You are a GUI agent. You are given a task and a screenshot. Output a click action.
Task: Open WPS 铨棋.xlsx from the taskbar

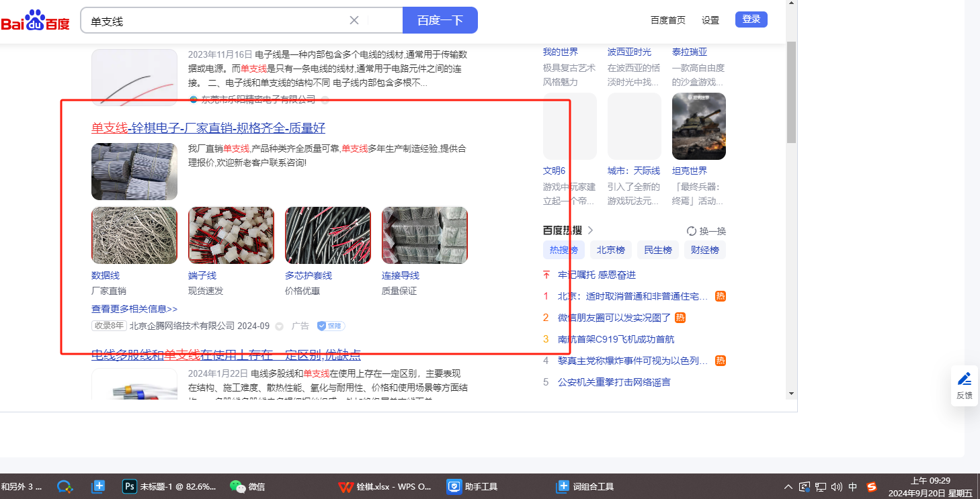(384, 487)
